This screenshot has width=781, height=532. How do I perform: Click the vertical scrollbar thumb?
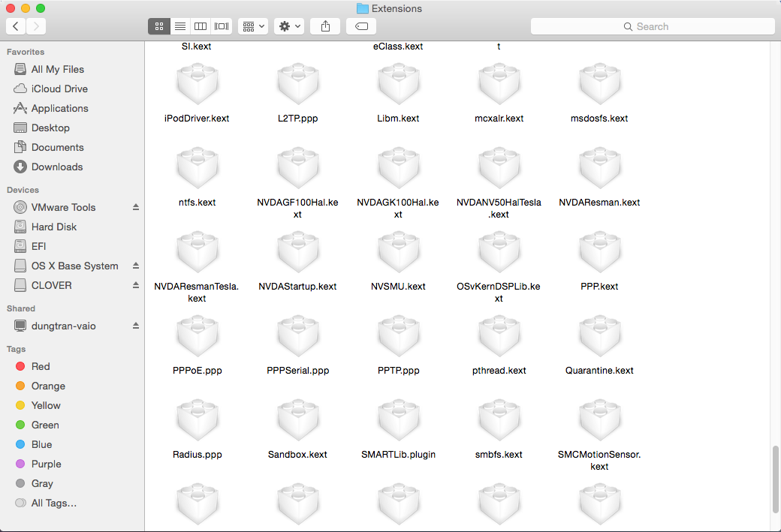[775, 479]
